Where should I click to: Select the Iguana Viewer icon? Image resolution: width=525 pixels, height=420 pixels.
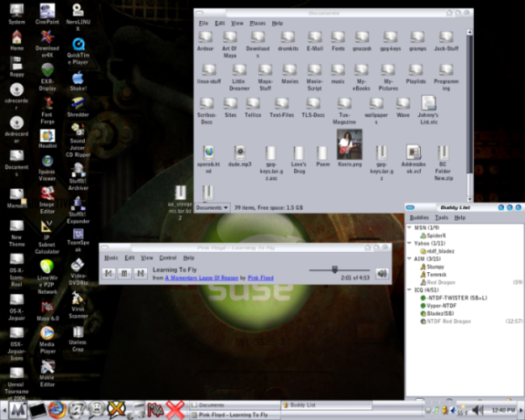pos(47,161)
